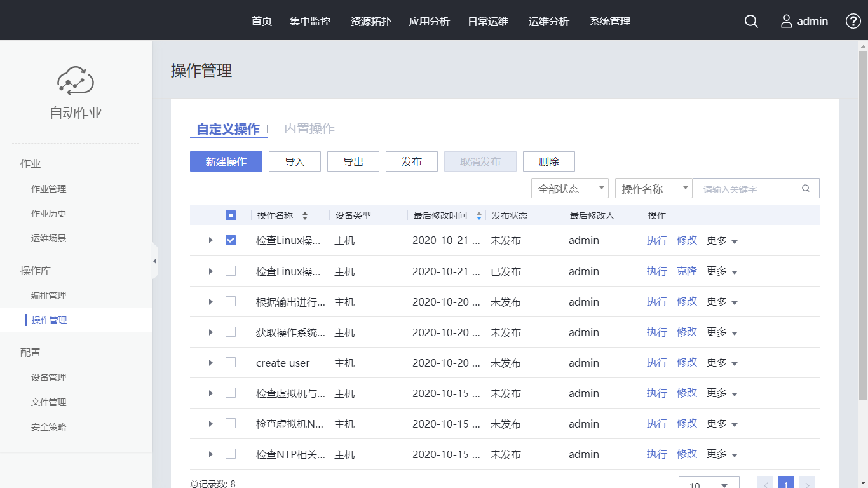This screenshot has height=488, width=868.
Task: Uncheck the first 检查Linux操 row checkbox
Action: pos(231,240)
